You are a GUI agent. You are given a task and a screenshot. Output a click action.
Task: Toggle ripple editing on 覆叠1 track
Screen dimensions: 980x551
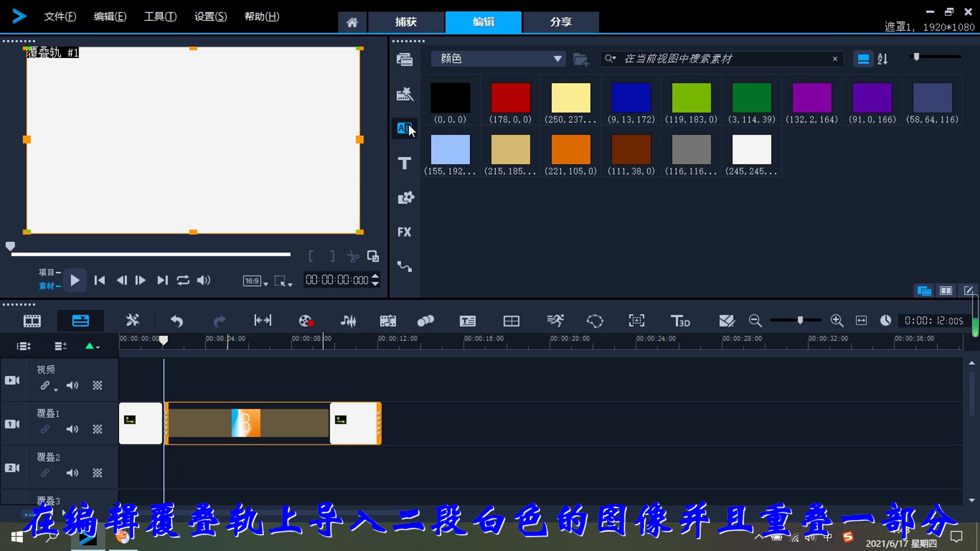pos(45,430)
